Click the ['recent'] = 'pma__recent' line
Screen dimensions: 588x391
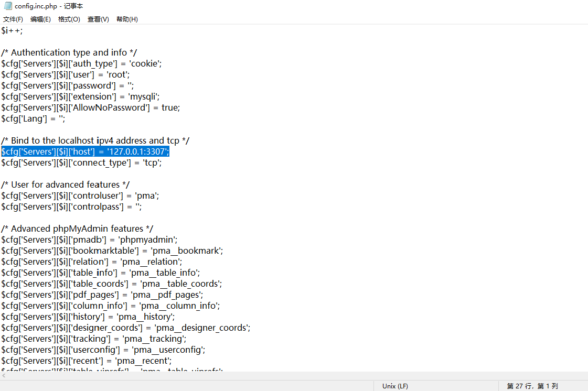(x=86, y=361)
